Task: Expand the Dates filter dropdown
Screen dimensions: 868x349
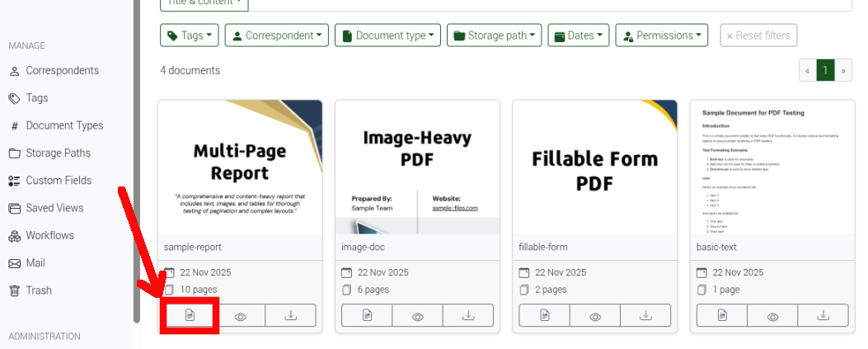Action: [x=579, y=35]
